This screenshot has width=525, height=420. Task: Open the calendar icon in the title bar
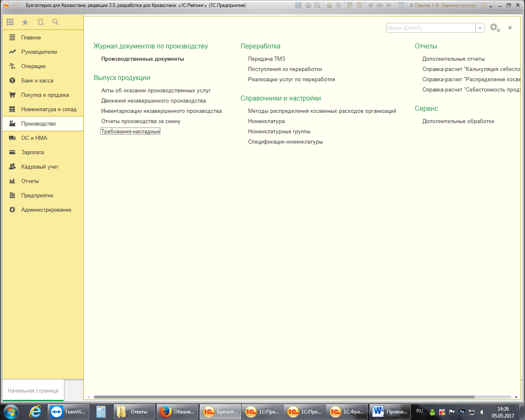359,5
